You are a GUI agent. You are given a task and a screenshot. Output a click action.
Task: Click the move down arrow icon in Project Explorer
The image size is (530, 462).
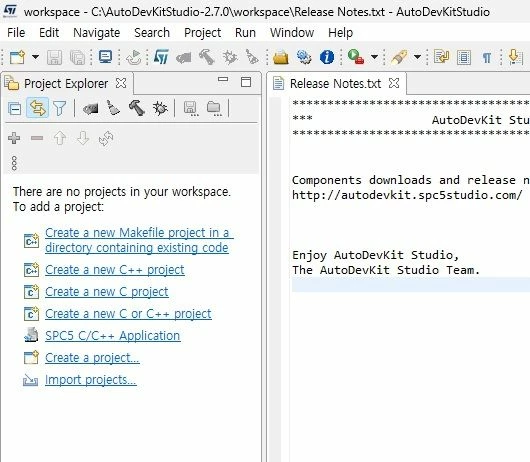point(83,138)
